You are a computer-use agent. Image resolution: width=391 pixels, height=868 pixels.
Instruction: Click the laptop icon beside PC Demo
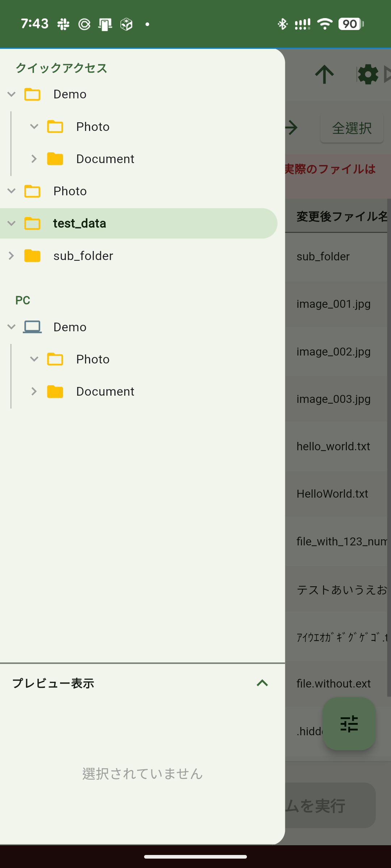pyautogui.click(x=32, y=327)
